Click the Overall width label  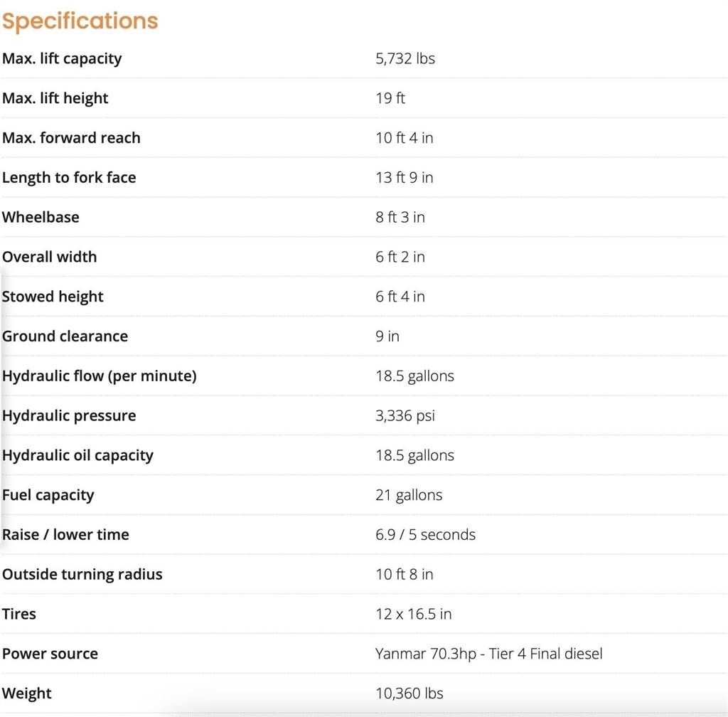pos(50,257)
